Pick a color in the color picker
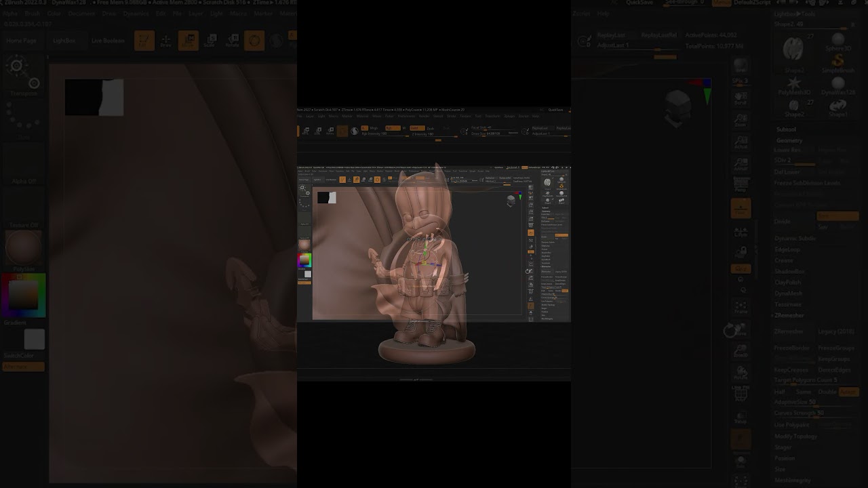This screenshot has height=488, width=868. [x=24, y=295]
